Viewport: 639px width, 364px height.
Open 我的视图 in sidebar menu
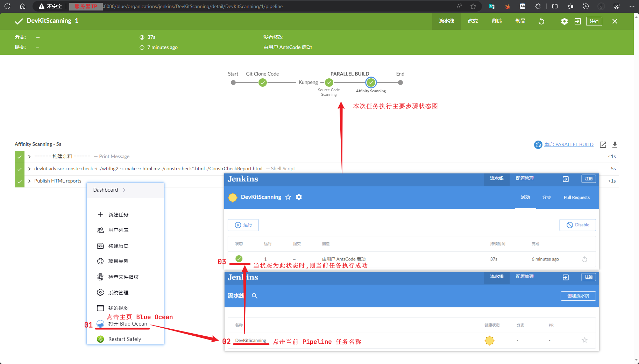click(x=113, y=308)
